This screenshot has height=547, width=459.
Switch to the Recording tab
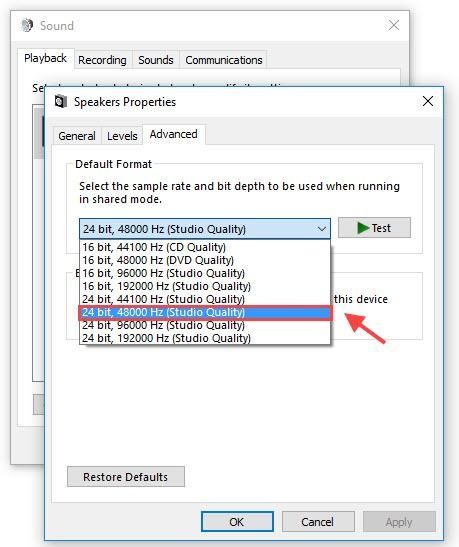pos(102,60)
